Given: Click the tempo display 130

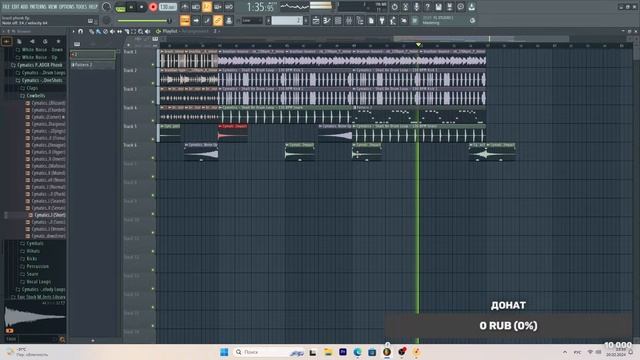Looking at the screenshot, I should 167,7.
